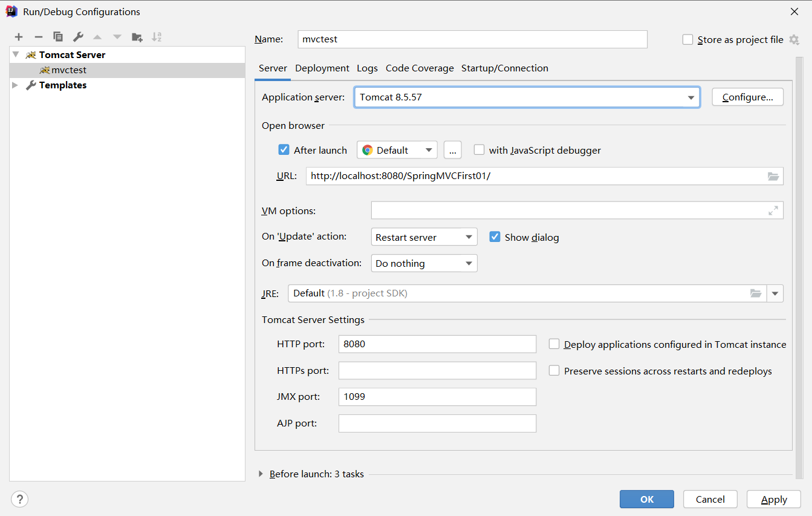The image size is (812, 516).
Task: Open the Application server dropdown
Action: click(x=690, y=97)
